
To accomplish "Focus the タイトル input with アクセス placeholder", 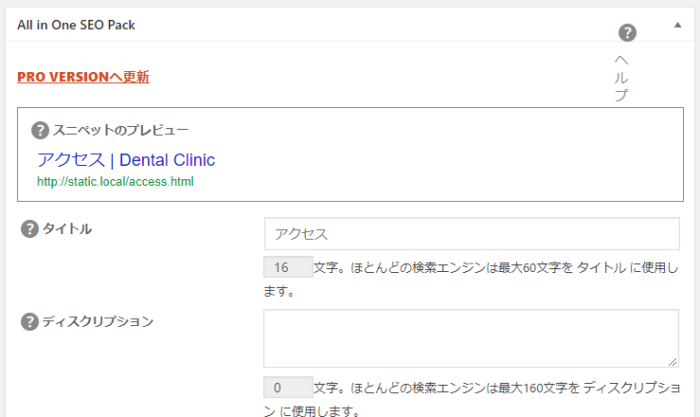I will (x=471, y=233).
